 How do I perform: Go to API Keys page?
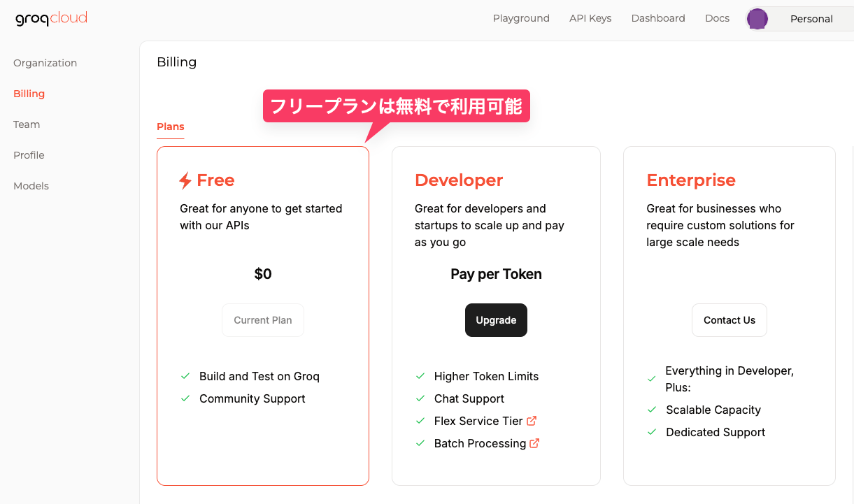590,18
